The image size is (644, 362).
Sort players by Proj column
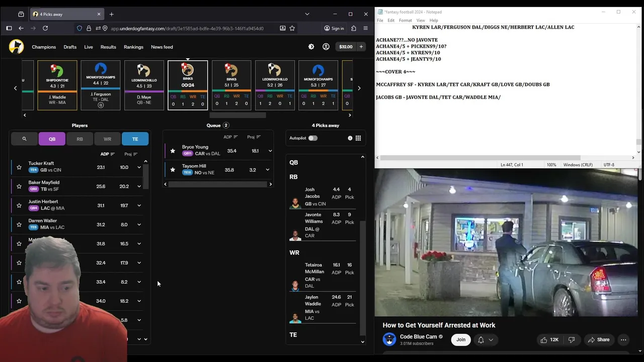coord(131,154)
